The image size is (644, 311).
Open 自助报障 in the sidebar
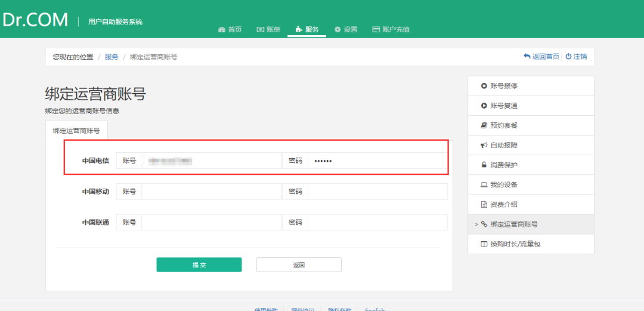tap(503, 145)
